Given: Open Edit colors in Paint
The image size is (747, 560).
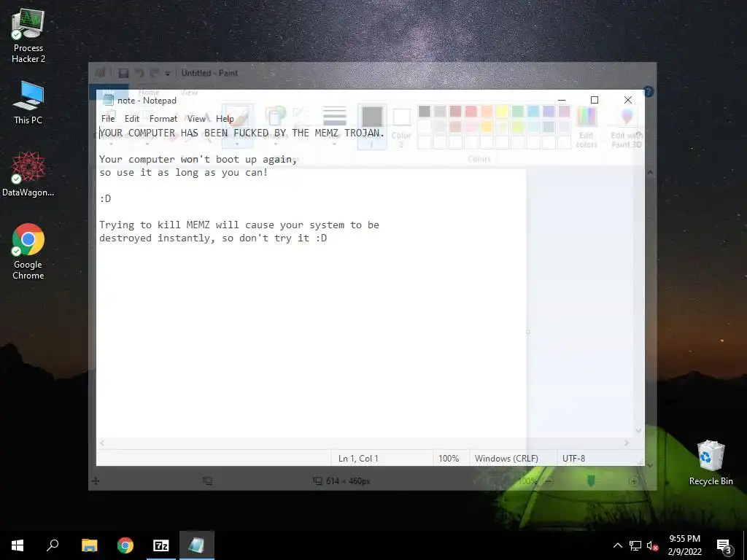Looking at the screenshot, I should pos(586,127).
